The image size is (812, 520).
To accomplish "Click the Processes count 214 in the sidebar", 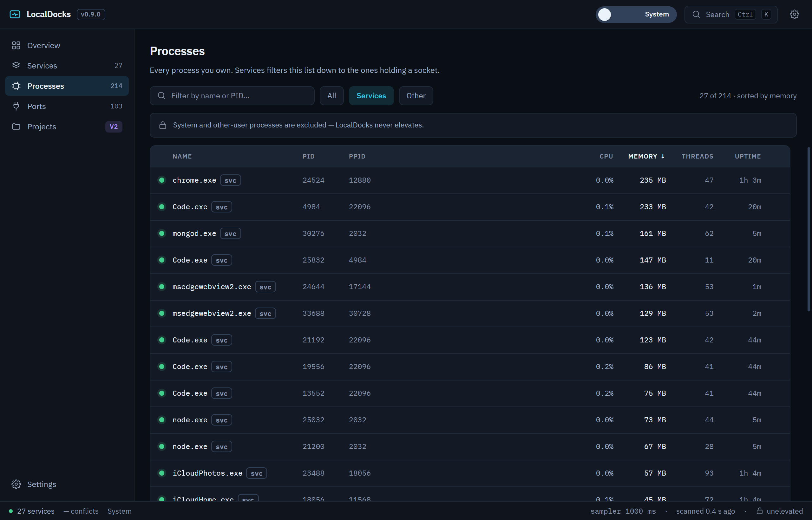I will [116, 86].
